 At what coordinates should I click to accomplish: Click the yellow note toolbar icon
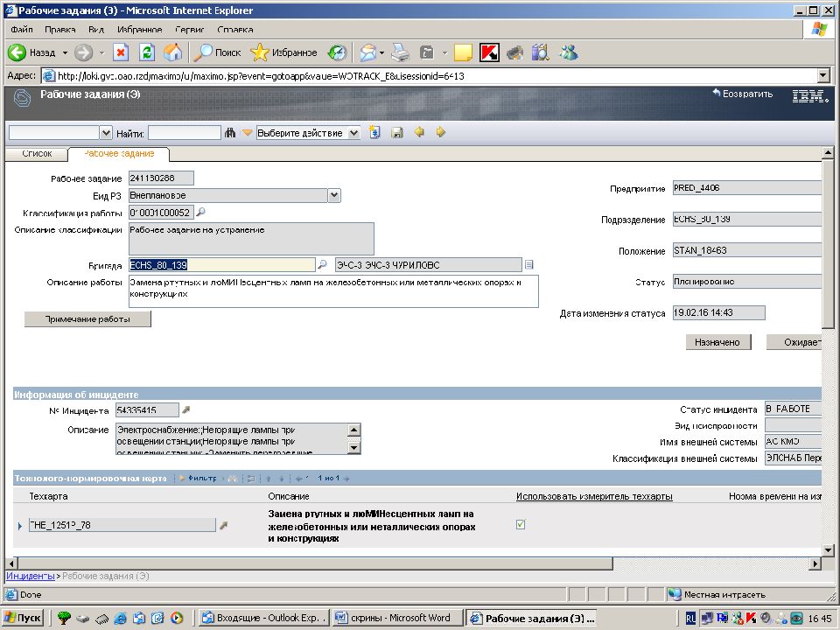(463, 52)
